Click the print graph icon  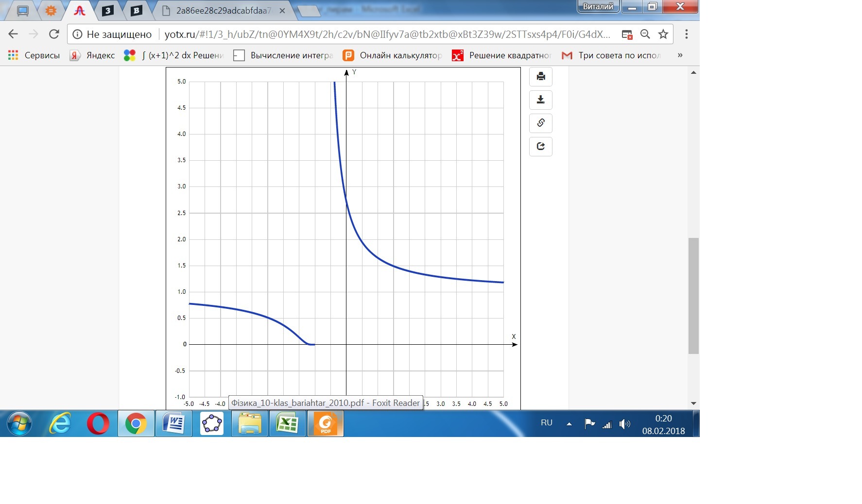coord(540,77)
